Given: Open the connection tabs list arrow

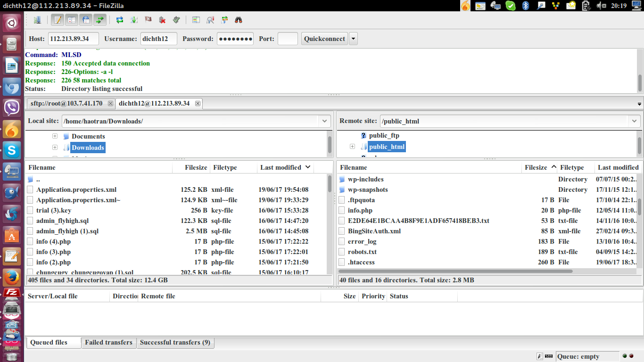Looking at the screenshot, I should point(639,104).
